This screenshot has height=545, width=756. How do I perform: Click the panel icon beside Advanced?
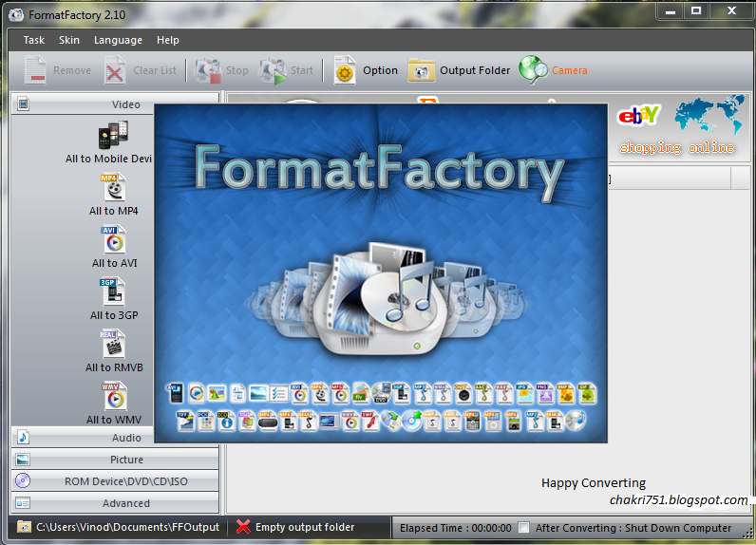[23, 503]
